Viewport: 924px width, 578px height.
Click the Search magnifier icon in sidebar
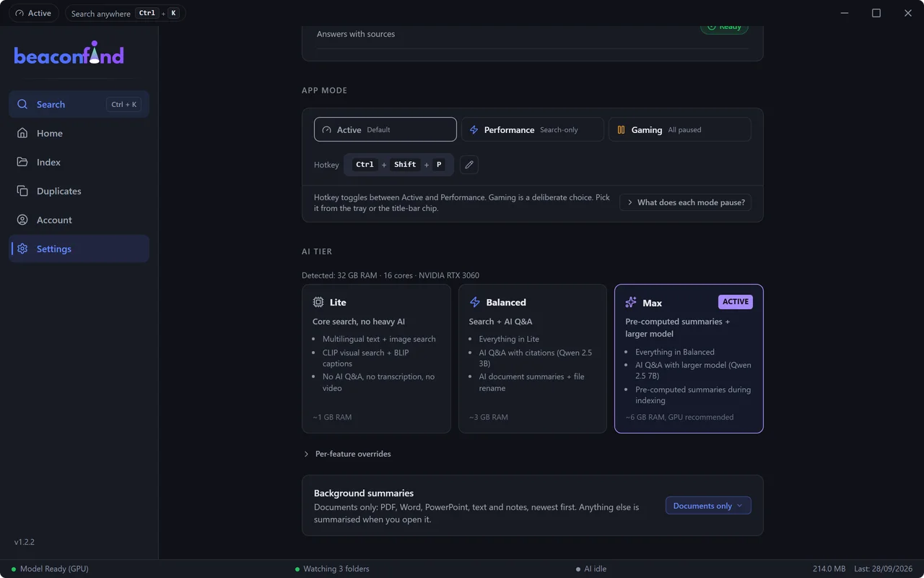pyautogui.click(x=22, y=104)
